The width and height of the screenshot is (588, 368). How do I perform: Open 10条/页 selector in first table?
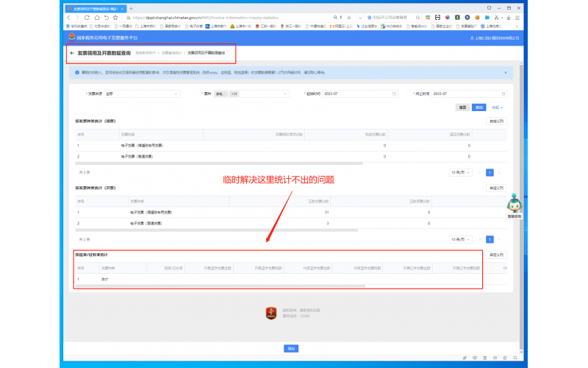462,172
